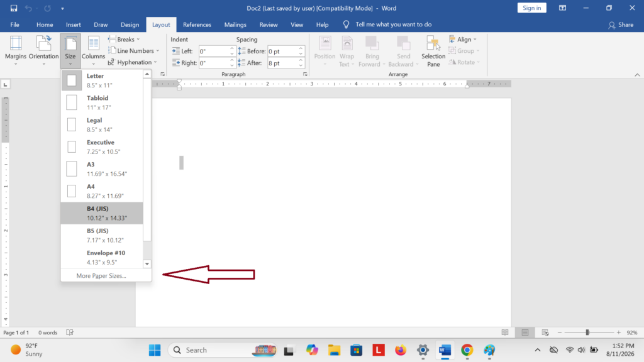This screenshot has height=362, width=644.
Task: Collapse the ribbon with the chevron
Action: click(x=638, y=75)
